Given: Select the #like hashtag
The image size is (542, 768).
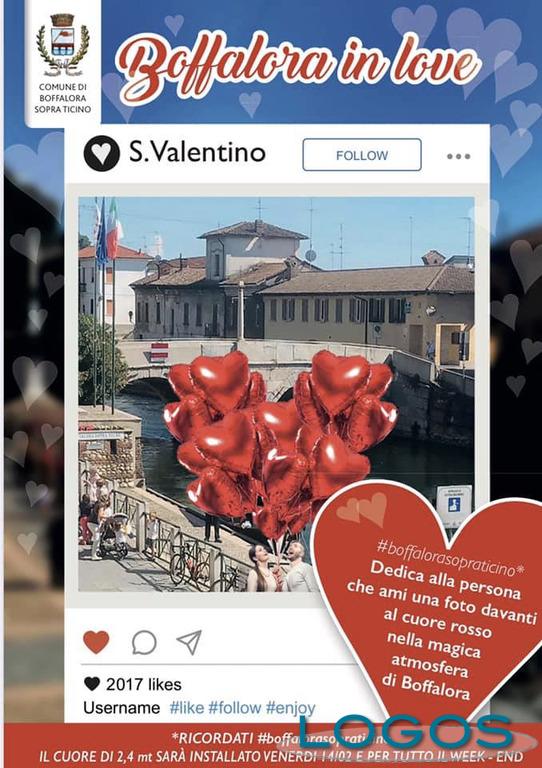Looking at the screenshot, I should tap(187, 708).
